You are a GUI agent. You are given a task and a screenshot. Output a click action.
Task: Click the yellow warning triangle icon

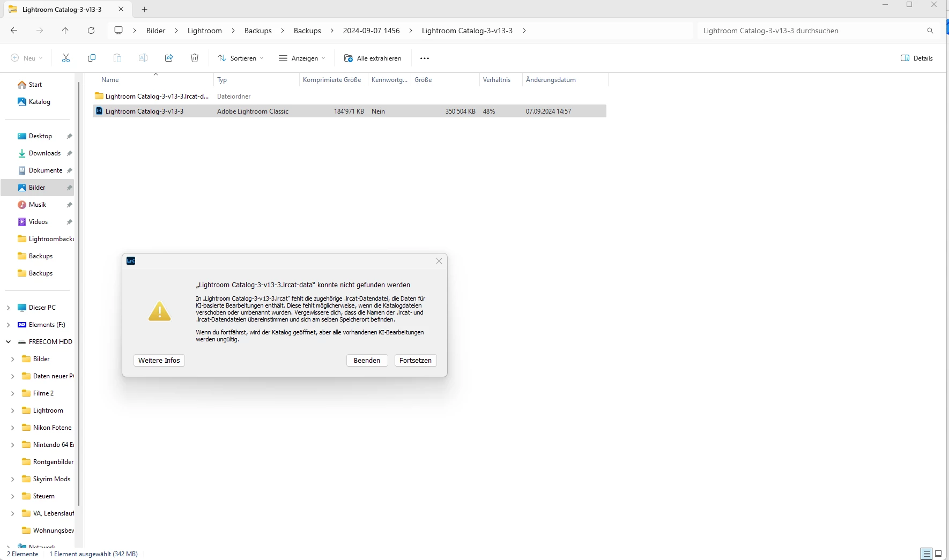(160, 311)
